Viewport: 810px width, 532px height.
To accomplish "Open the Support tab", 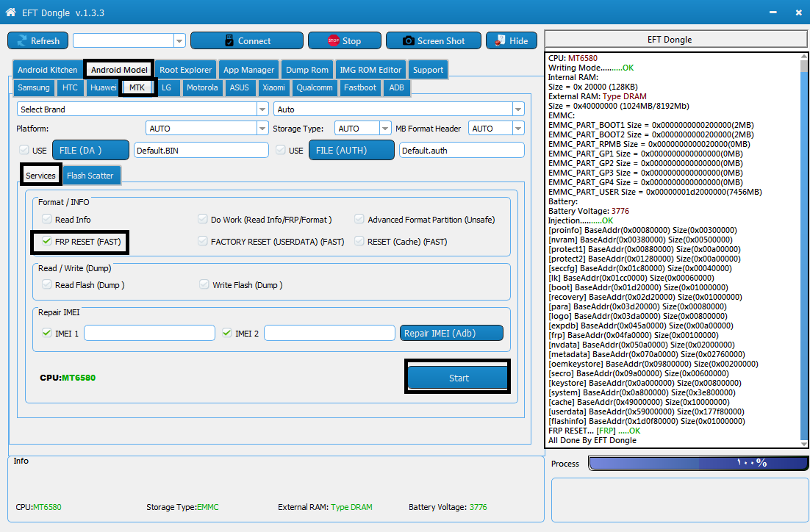I will point(428,70).
